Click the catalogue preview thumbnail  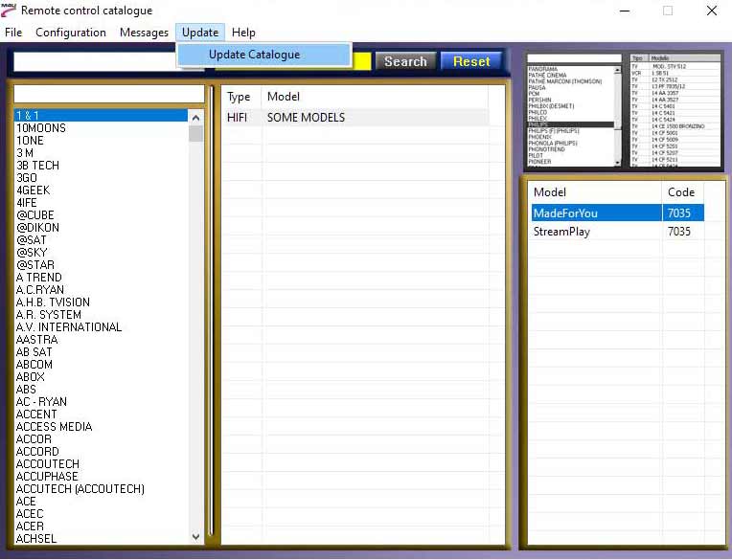[x=623, y=109]
